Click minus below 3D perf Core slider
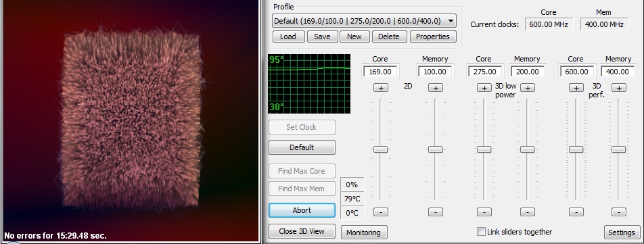The height and width of the screenshot is (244, 644). click(x=576, y=212)
